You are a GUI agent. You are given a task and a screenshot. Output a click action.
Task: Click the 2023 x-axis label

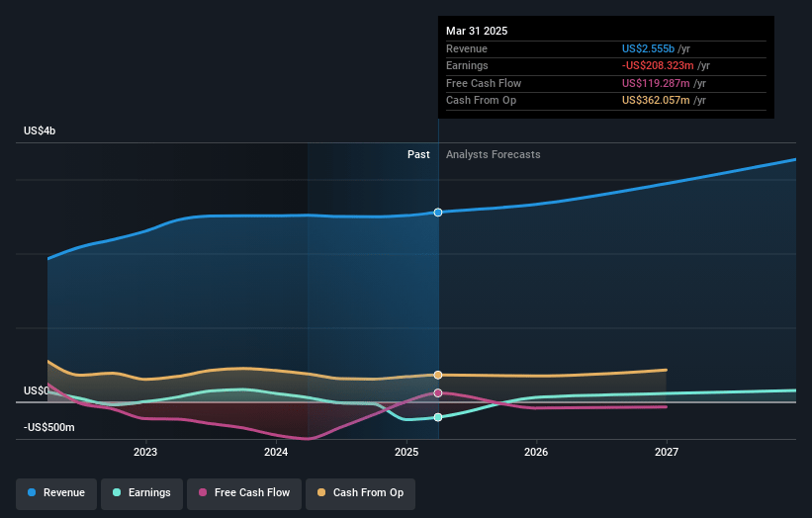[145, 452]
